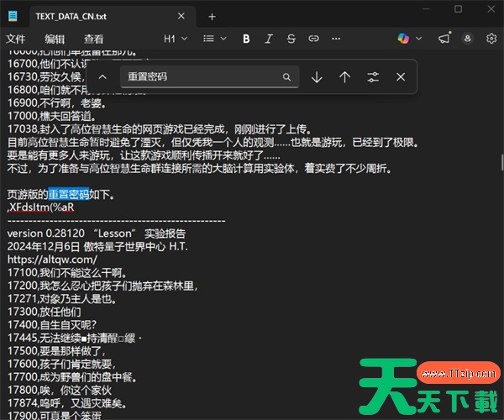504x420 pixels.
Task: Open the H1 heading dropdown
Action: (x=176, y=39)
